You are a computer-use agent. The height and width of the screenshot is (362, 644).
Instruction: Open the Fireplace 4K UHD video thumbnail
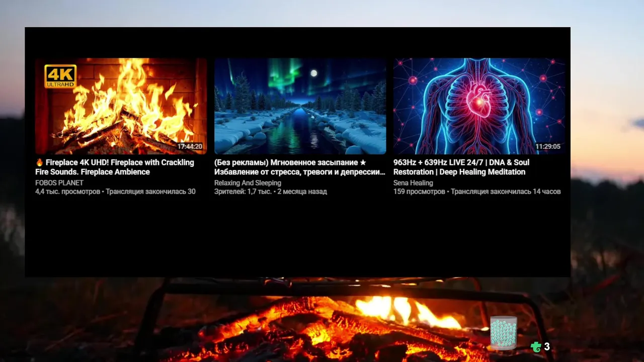[121, 106]
